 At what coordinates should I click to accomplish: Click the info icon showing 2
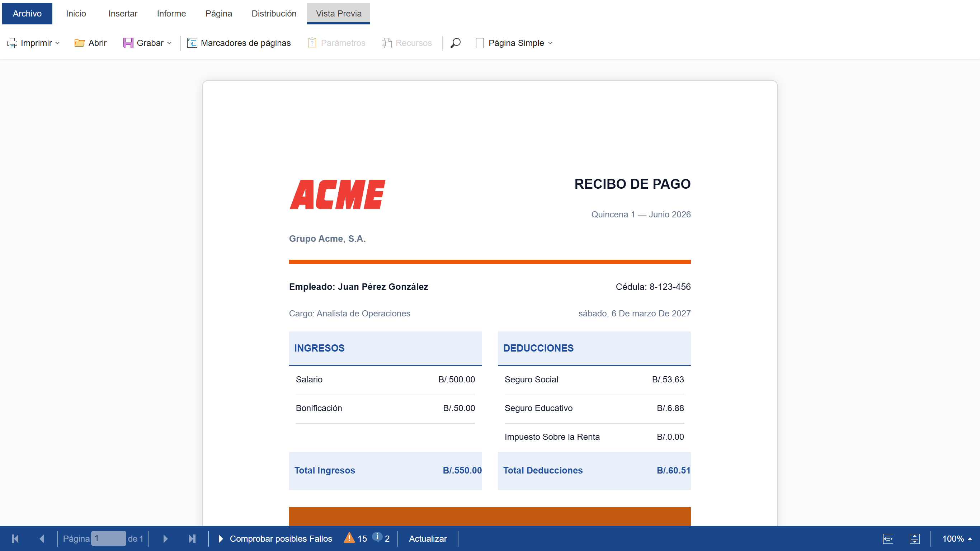click(x=377, y=537)
